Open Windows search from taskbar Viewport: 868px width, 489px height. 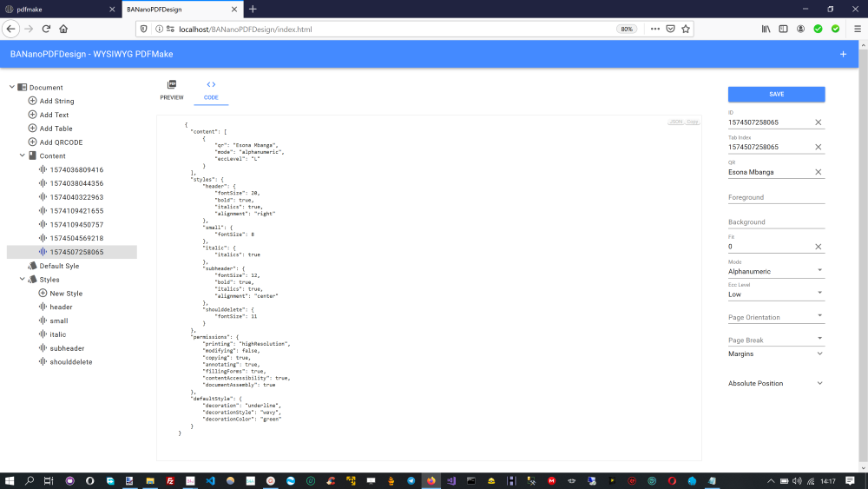click(30, 480)
